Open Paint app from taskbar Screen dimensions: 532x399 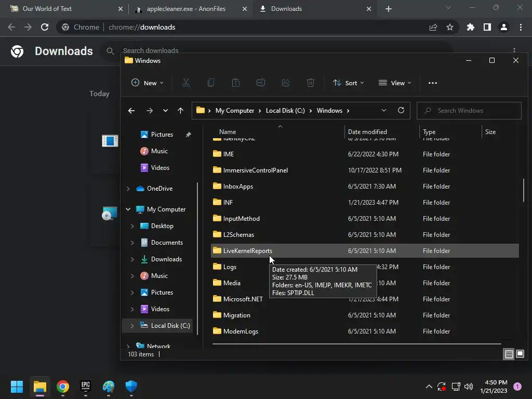[109, 387]
